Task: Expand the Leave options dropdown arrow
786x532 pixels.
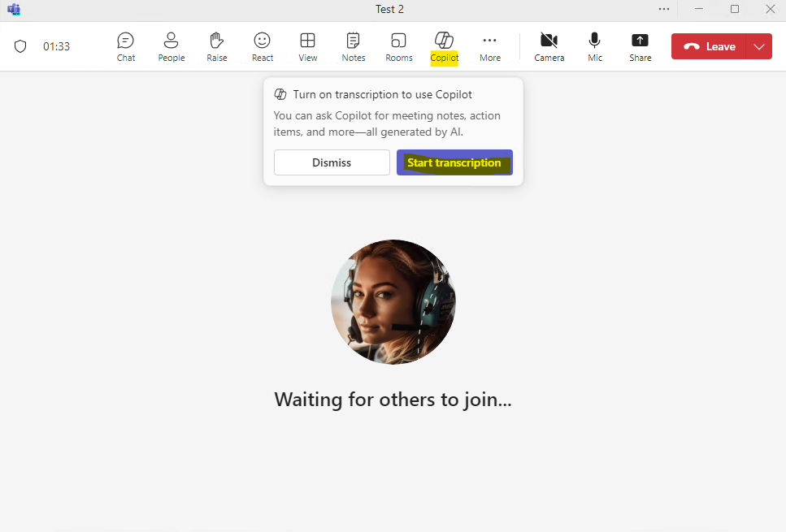Action: 759,46
